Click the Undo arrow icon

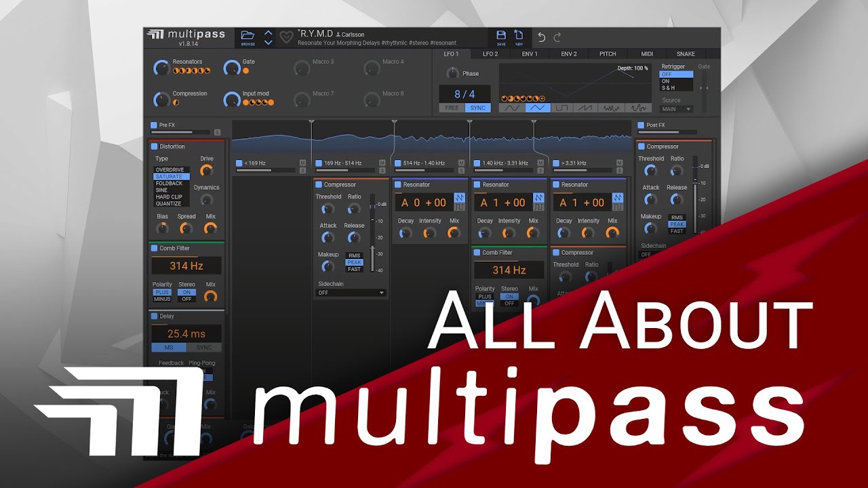click(x=541, y=37)
